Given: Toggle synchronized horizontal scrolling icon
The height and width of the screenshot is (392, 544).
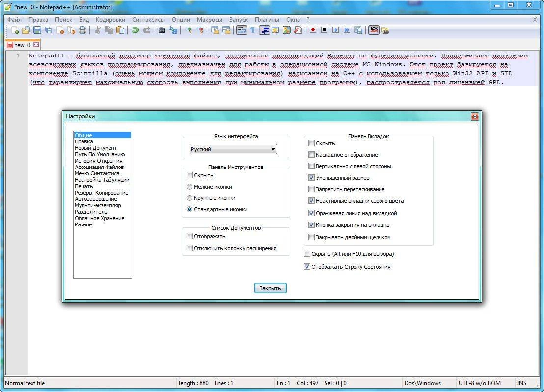Looking at the screenshot, I should 226,30.
